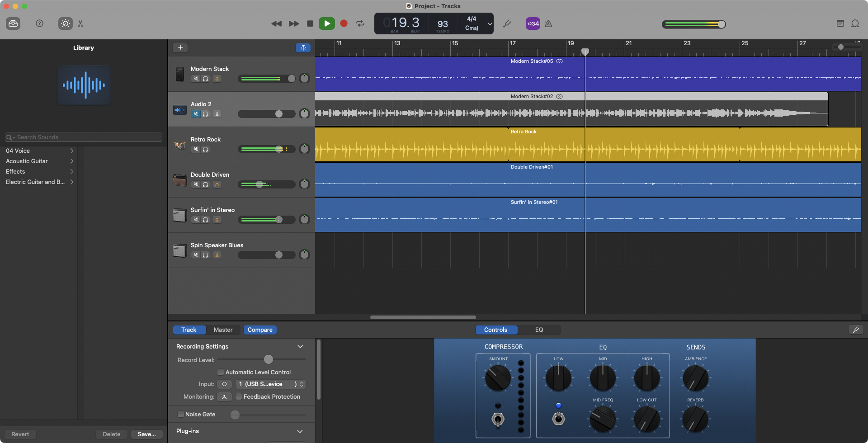The height and width of the screenshot is (443, 868).
Task: Toggle the 1234 Count-in button
Action: coord(533,24)
